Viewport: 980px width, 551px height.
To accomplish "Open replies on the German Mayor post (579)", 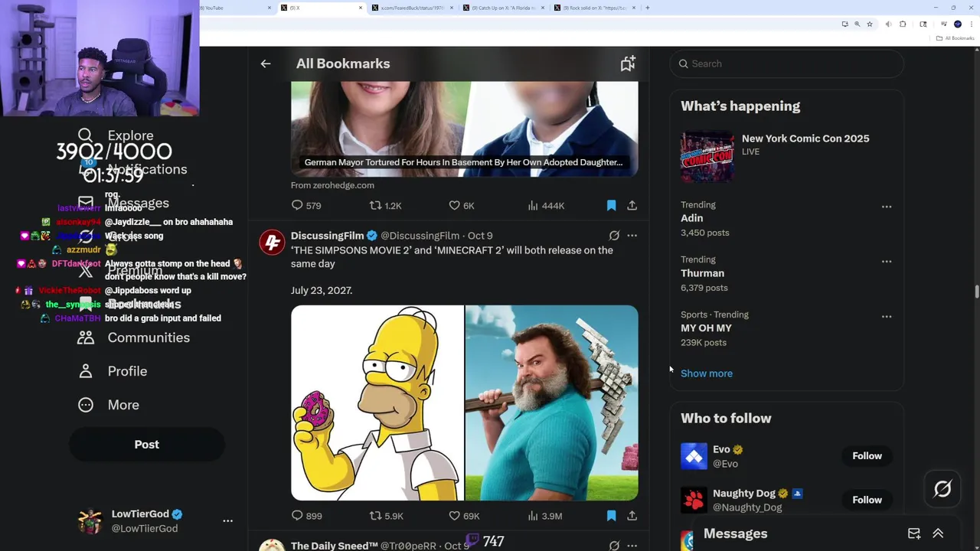I will 306,205.
